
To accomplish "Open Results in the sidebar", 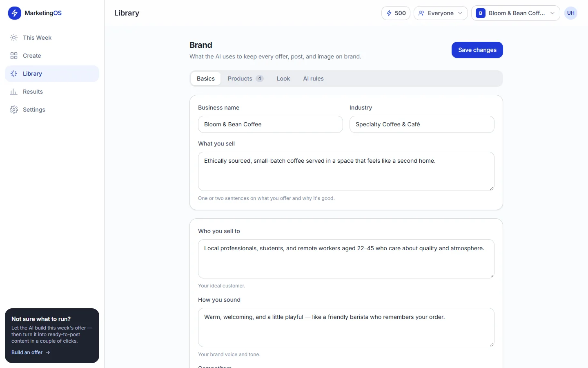I will 52,92.
